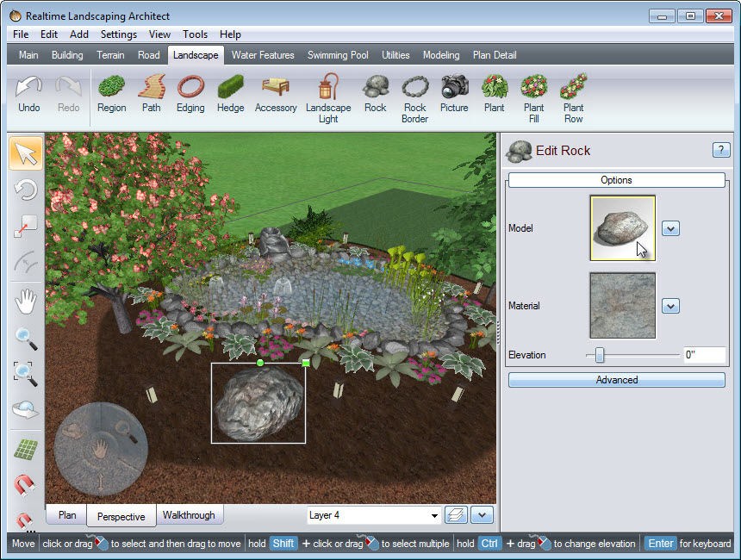Switch to the Plan Detail tab
741x560 pixels.
point(495,55)
